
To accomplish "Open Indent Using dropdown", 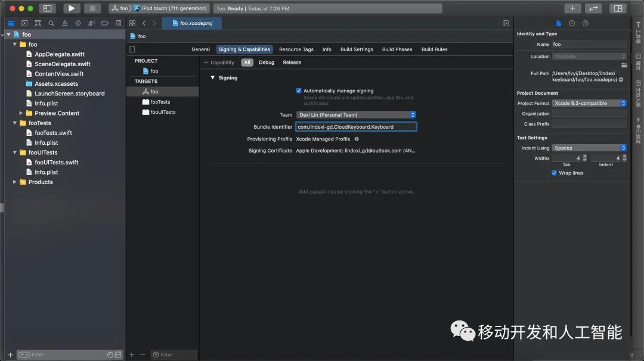I will tap(589, 148).
